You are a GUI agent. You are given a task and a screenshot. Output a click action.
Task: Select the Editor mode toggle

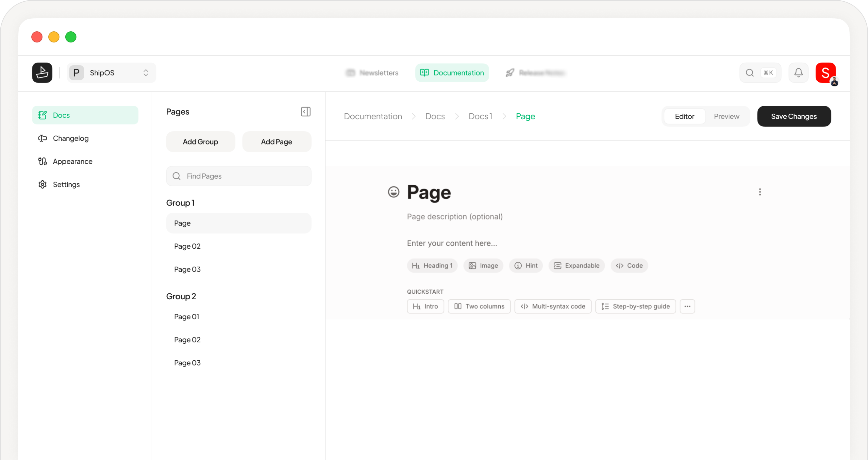tap(684, 116)
